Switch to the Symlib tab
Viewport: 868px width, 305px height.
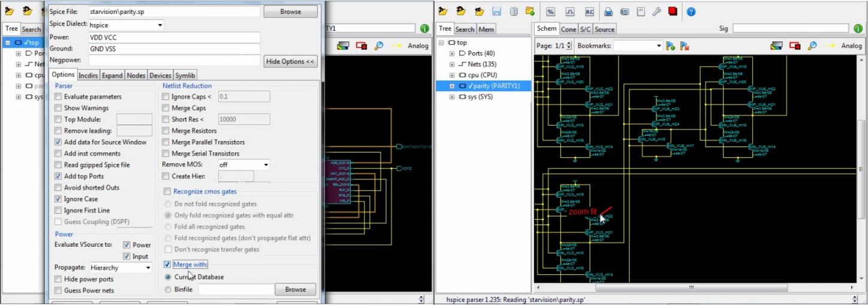[185, 75]
